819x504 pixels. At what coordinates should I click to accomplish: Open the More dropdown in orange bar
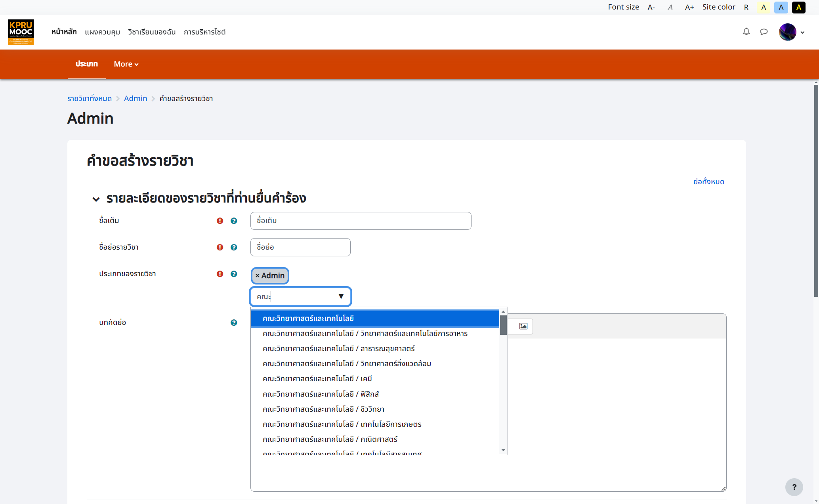pyautogui.click(x=126, y=64)
